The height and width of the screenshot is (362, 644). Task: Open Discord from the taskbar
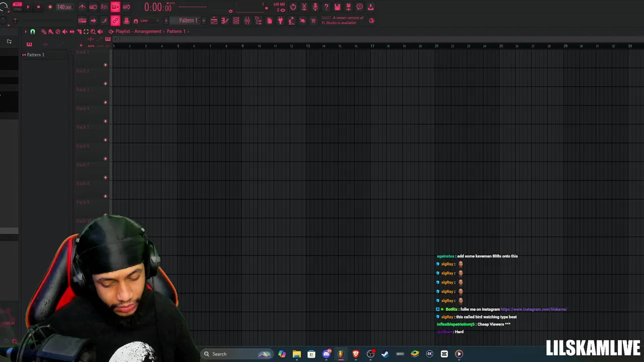[x=326, y=354]
